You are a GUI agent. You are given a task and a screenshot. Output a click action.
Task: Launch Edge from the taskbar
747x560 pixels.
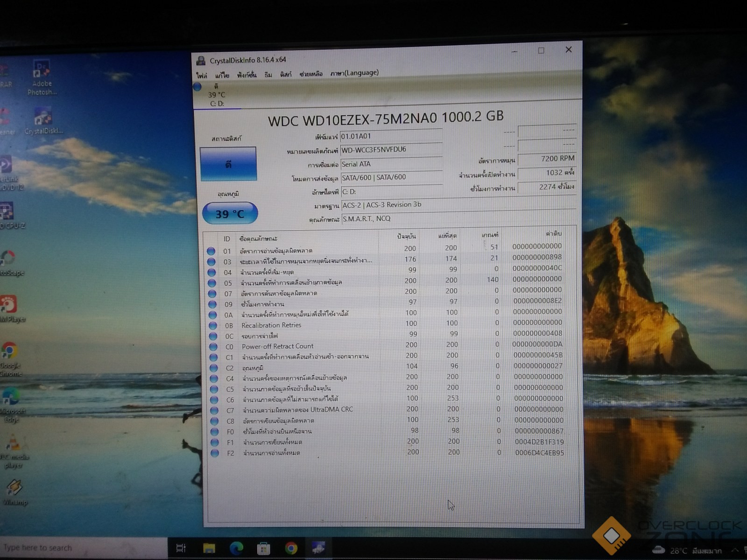(x=236, y=548)
